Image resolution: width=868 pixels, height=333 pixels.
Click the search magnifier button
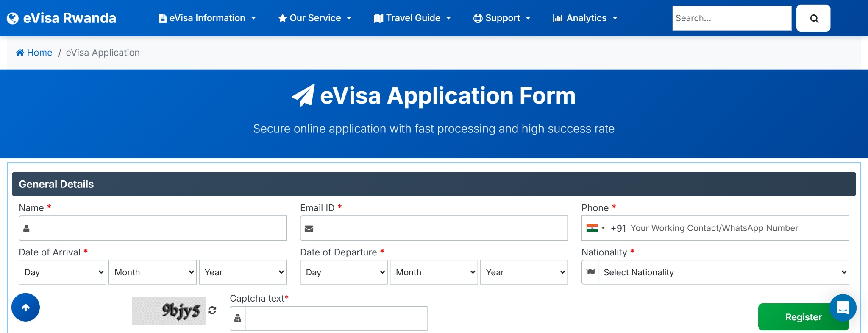point(813,18)
